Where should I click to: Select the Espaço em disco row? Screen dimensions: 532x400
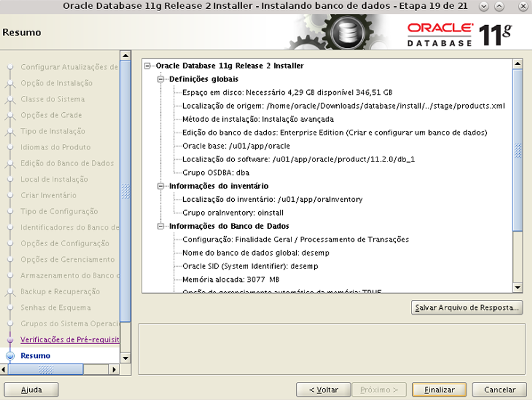[x=287, y=92]
